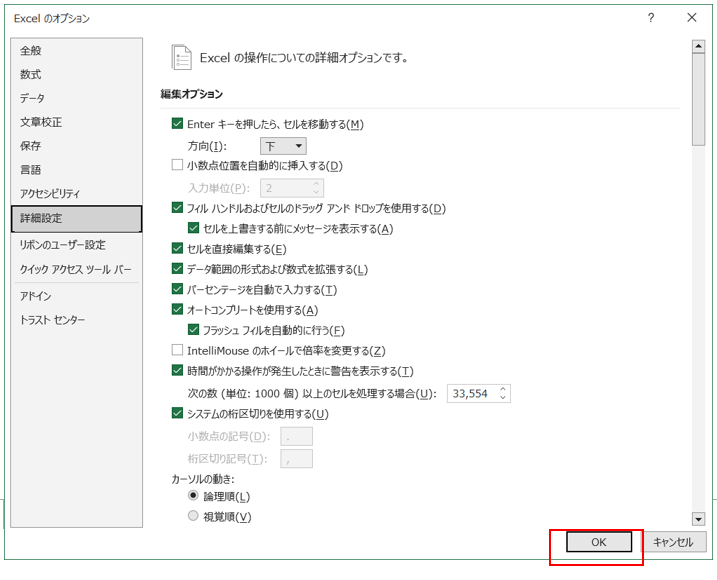This screenshot has width=717, height=580.
Task: Decrease the cell count threshold spinner value
Action: point(503,398)
